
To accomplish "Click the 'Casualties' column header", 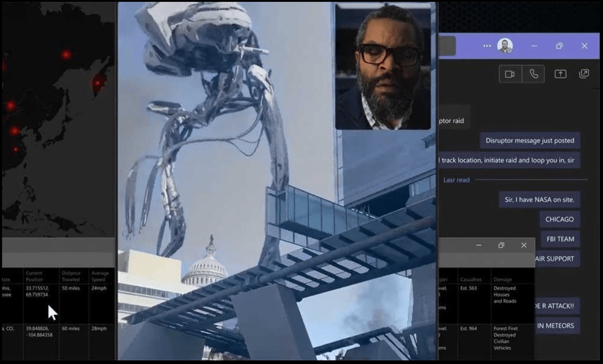I will pos(471,280).
